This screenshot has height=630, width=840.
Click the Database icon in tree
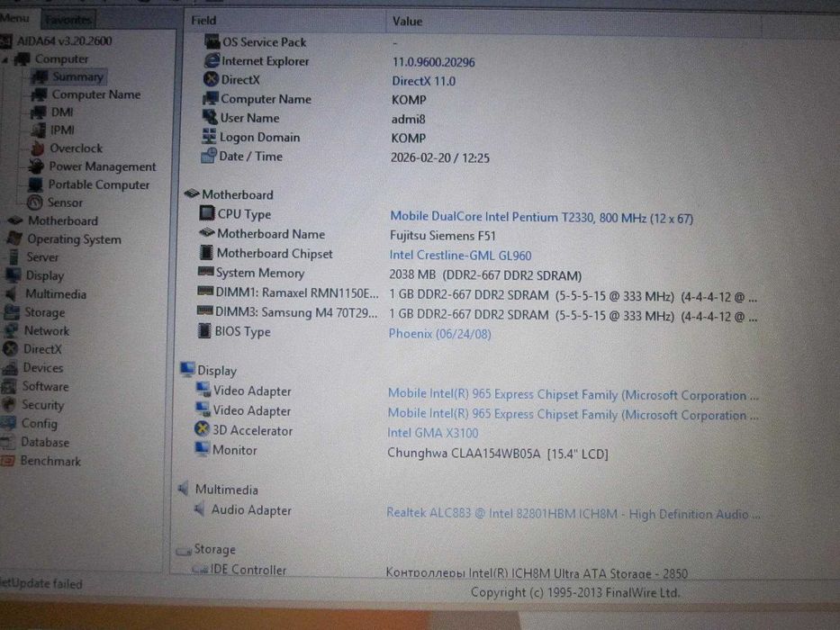pos(7,442)
